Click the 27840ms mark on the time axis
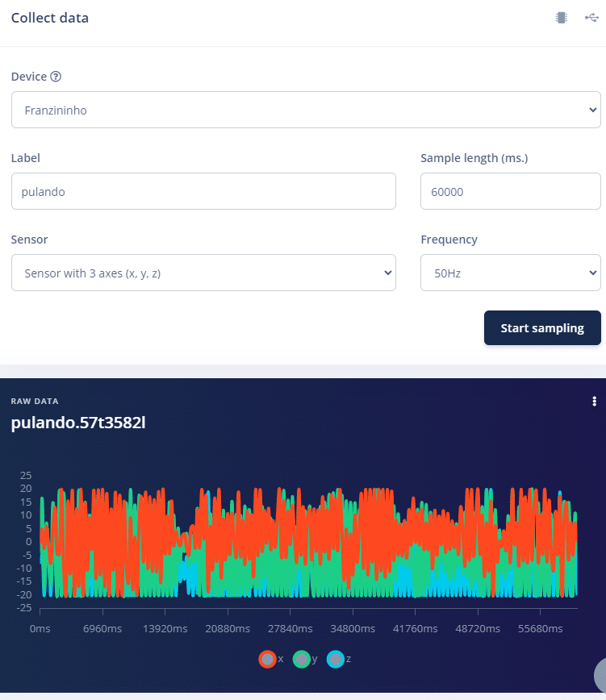This screenshot has height=700, width=606. (x=289, y=628)
